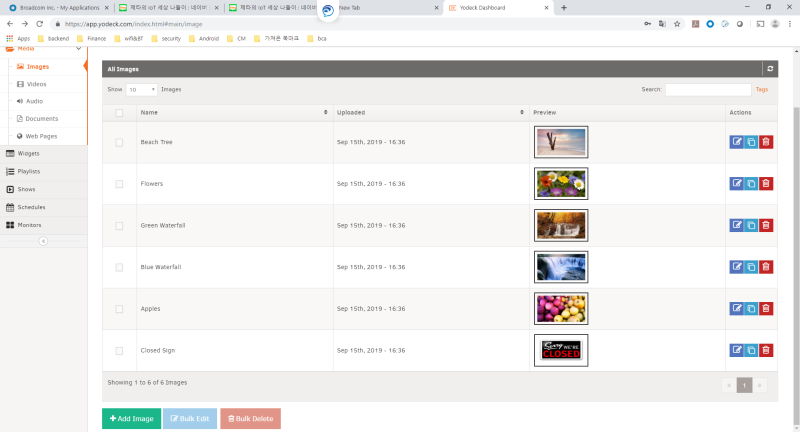
Task: Open a new browser tab
Action: [564, 8]
